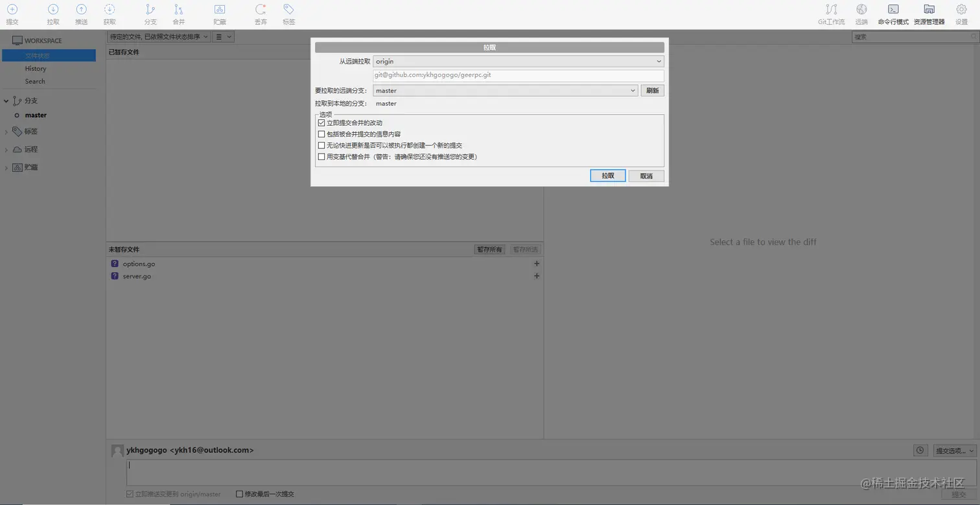
Task: Expand the 远程 section in sidebar
Action: click(x=6, y=150)
